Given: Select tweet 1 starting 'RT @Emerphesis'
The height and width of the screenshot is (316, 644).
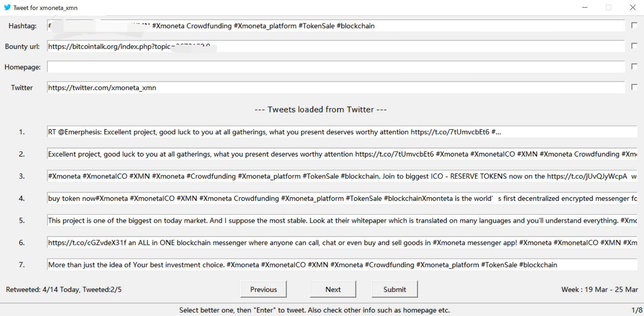Looking at the screenshot, I should [342, 132].
